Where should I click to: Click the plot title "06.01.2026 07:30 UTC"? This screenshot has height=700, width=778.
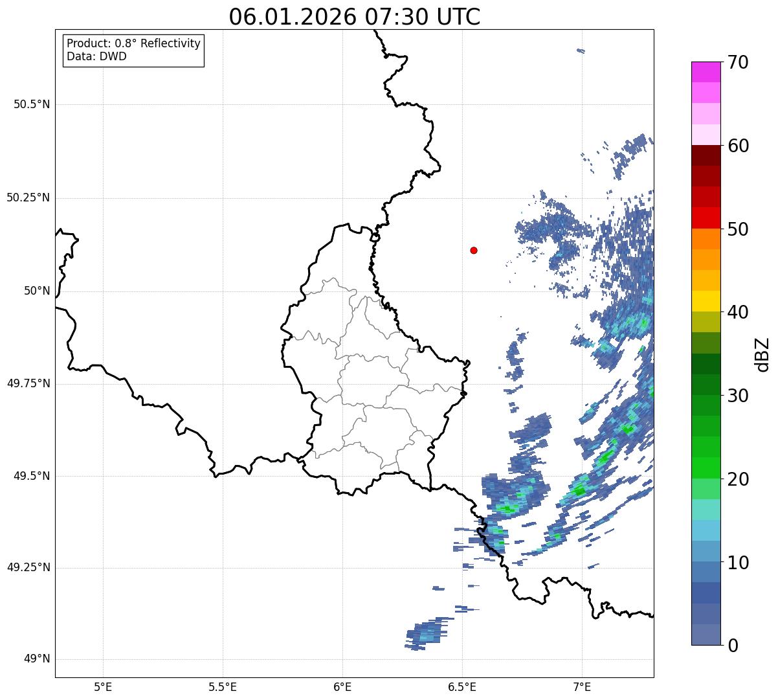tap(355, 17)
